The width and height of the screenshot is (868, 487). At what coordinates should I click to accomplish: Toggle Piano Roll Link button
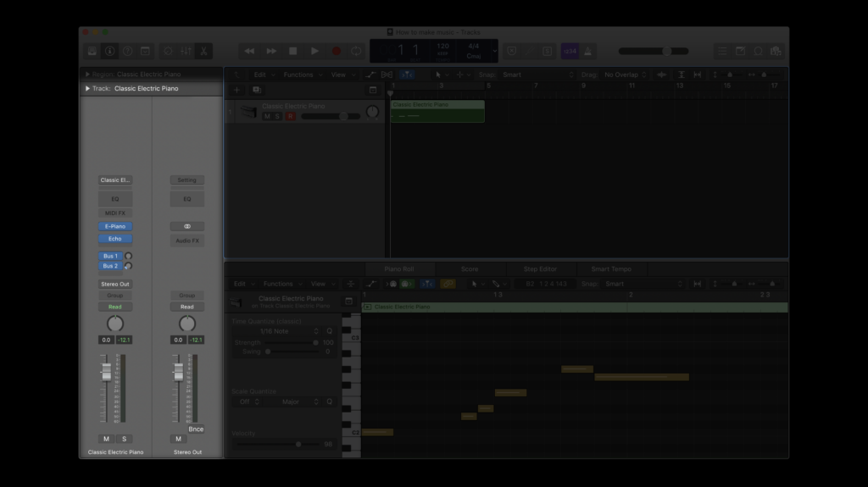[x=448, y=284]
